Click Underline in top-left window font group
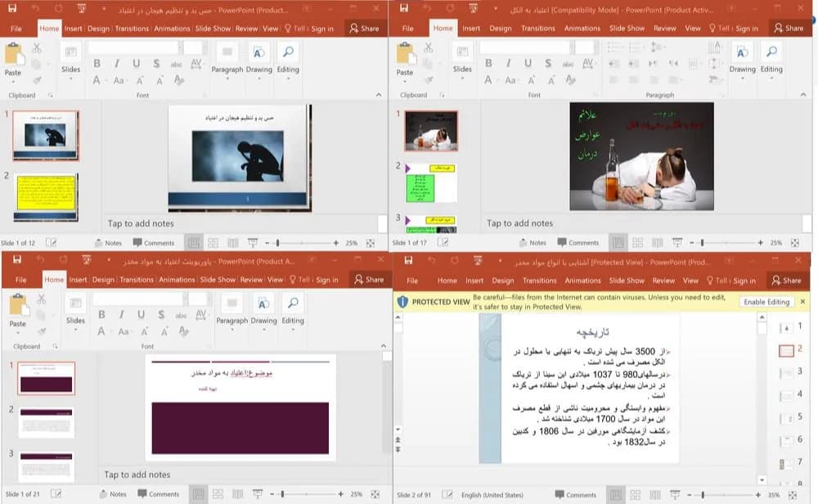 (x=136, y=63)
